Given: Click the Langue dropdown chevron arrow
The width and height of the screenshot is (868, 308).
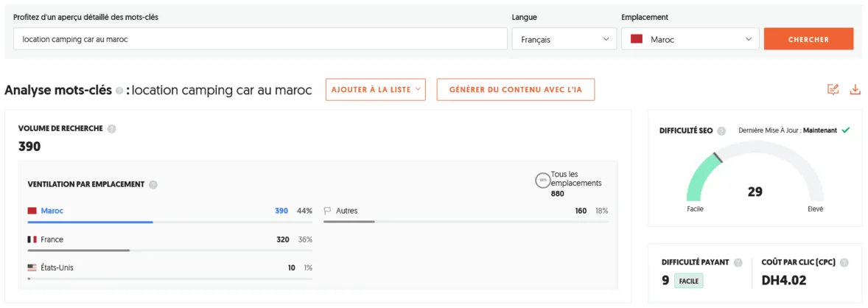Looking at the screenshot, I should 606,39.
